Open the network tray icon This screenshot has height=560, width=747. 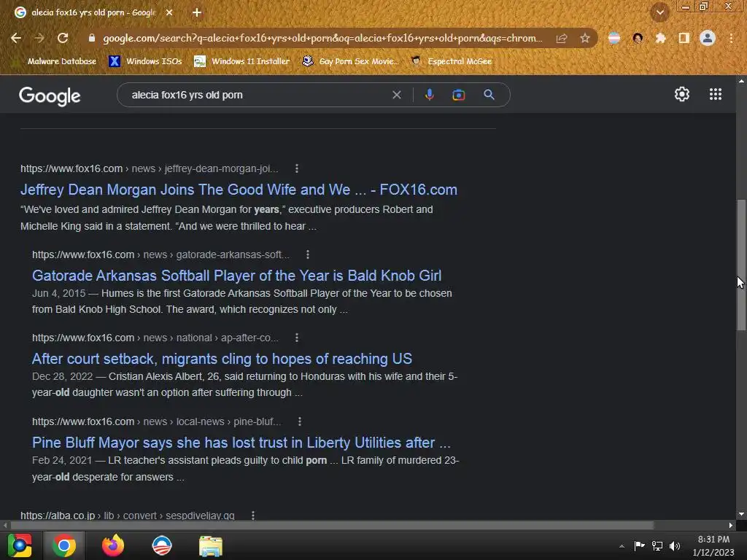coord(657,545)
